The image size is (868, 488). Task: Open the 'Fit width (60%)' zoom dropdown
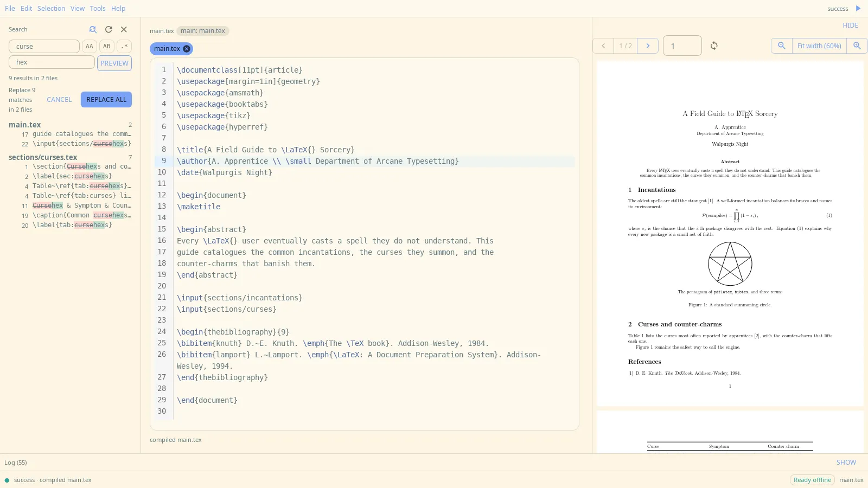[819, 46]
